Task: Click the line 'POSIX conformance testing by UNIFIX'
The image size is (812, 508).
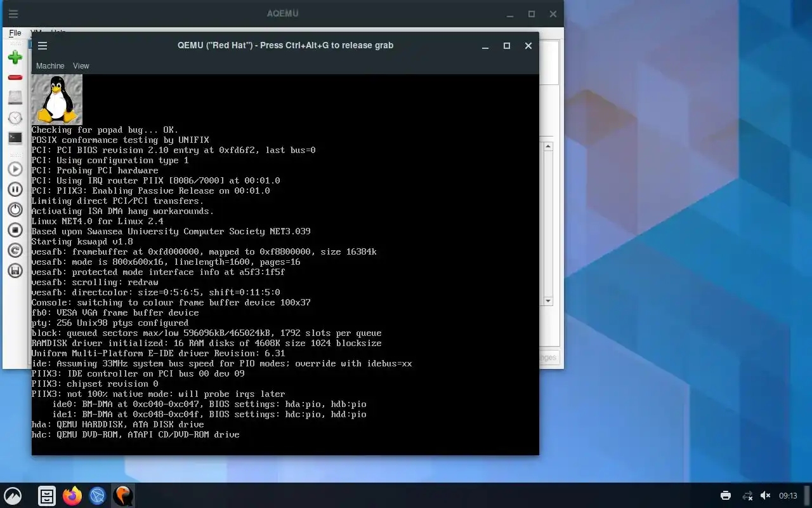Action: 121,140
